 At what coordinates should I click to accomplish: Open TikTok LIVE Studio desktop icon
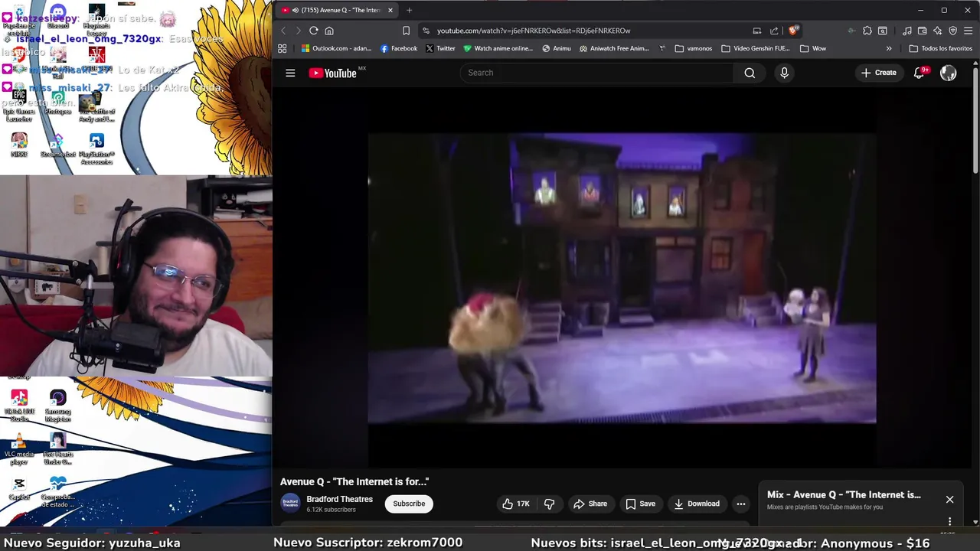[x=19, y=406]
